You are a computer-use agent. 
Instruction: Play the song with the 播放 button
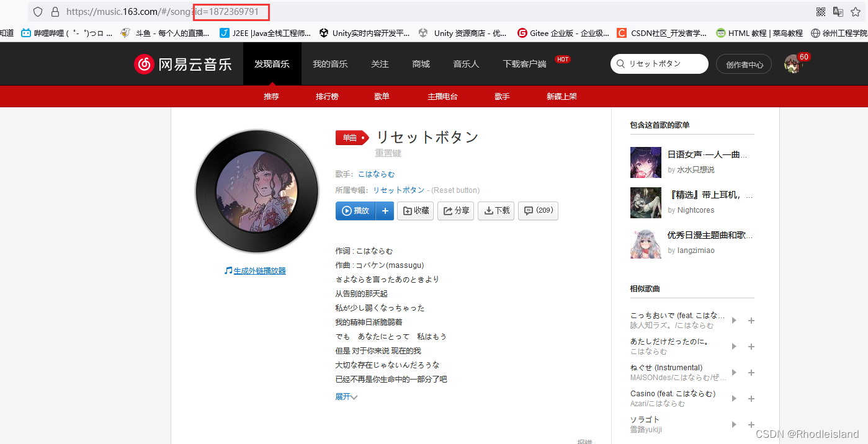click(356, 211)
